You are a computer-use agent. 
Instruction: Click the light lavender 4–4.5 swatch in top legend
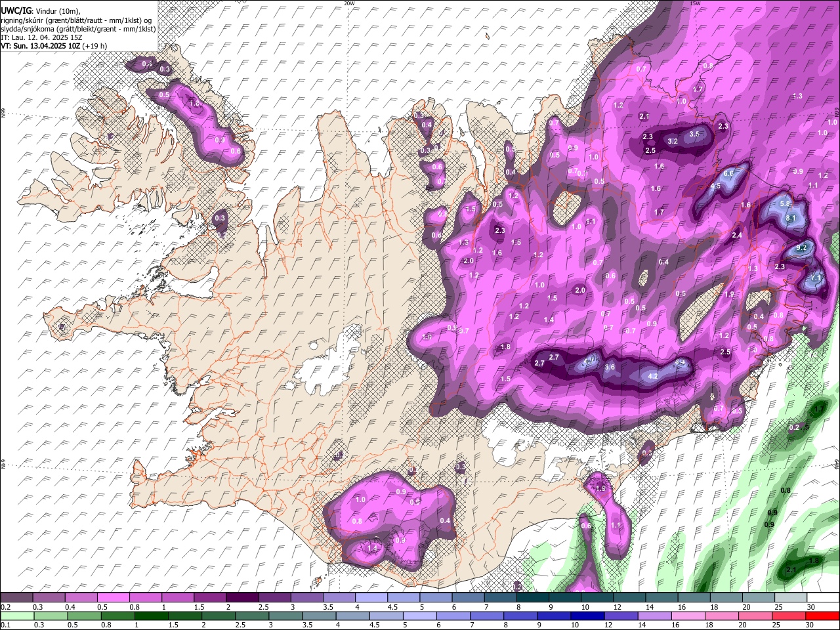[371, 598]
